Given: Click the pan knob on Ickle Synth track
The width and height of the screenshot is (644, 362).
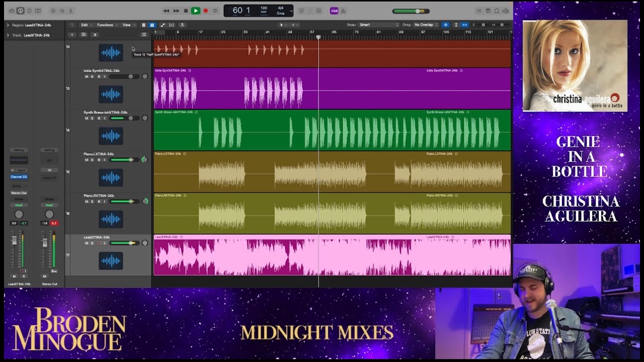Looking at the screenshot, I should pyautogui.click(x=145, y=76).
